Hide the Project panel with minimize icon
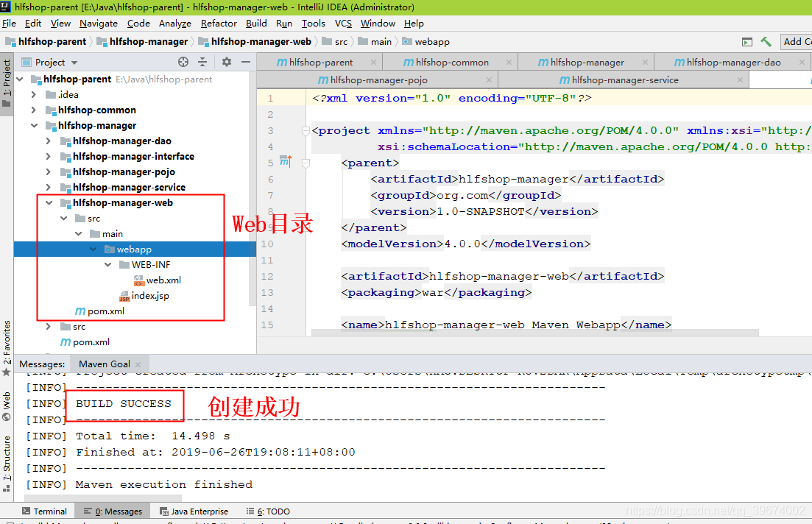This screenshot has height=524, width=812. pyautogui.click(x=246, y=62)
